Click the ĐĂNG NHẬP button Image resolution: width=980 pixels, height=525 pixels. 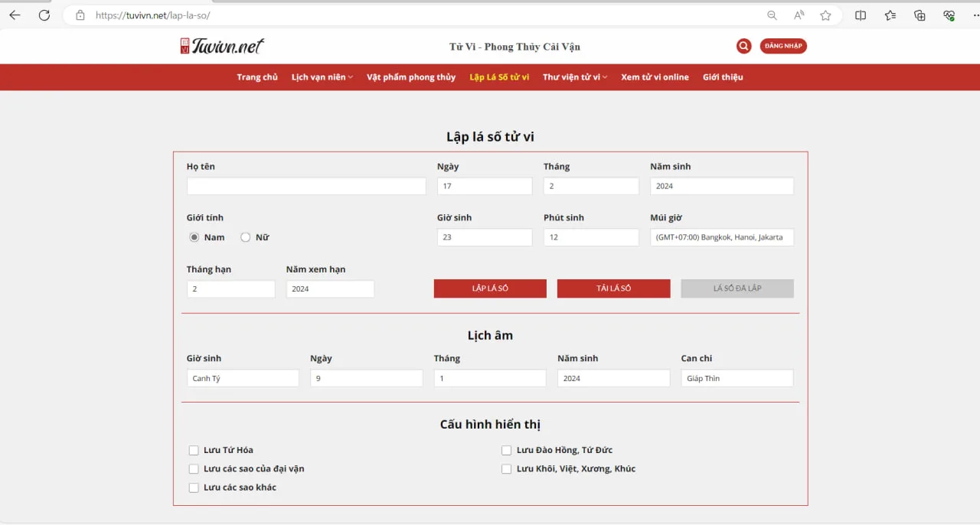coord(783,46)
